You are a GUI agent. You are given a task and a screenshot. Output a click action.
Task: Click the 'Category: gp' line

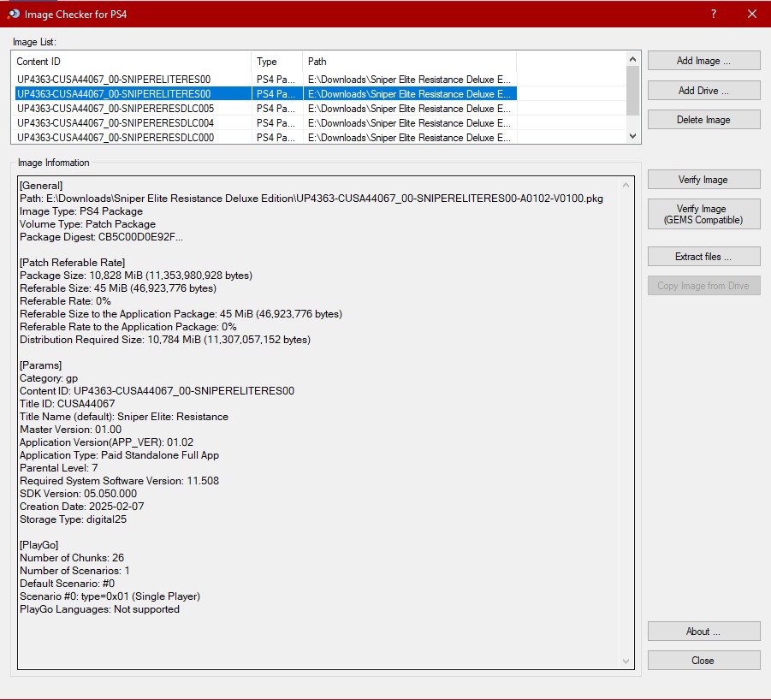[x=49, y=378]
